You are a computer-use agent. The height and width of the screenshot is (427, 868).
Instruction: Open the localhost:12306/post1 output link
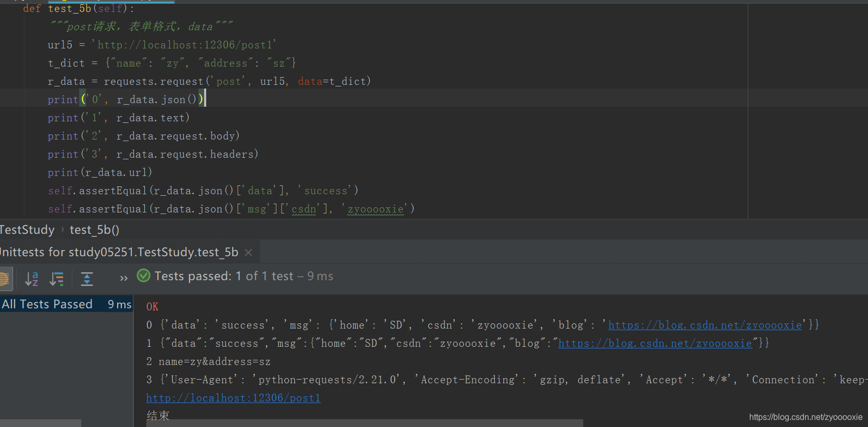point(233,398)
